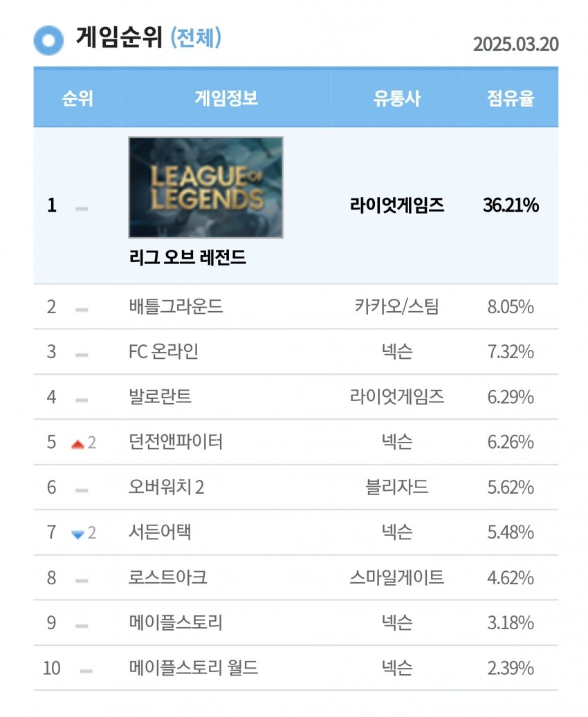This screenshot has height=717, width=588.
Task: Open the 로스트아크 game entry
Action: click(167, 578)
